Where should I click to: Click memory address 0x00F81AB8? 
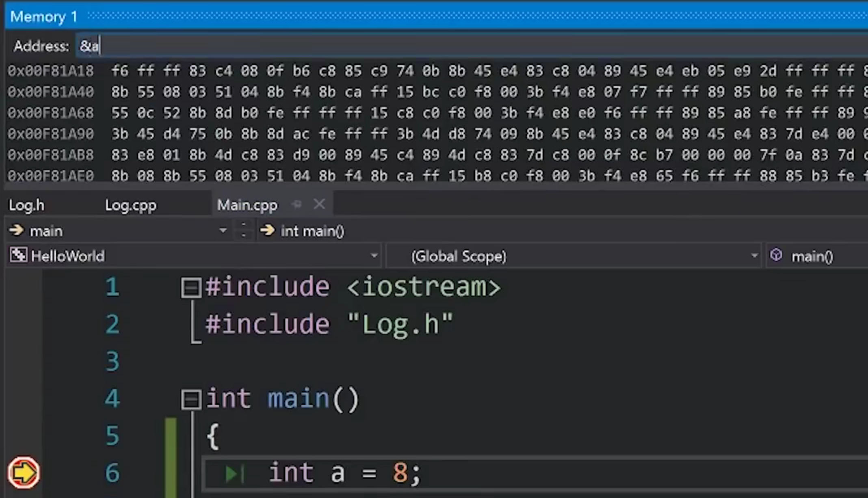[51, 155]
